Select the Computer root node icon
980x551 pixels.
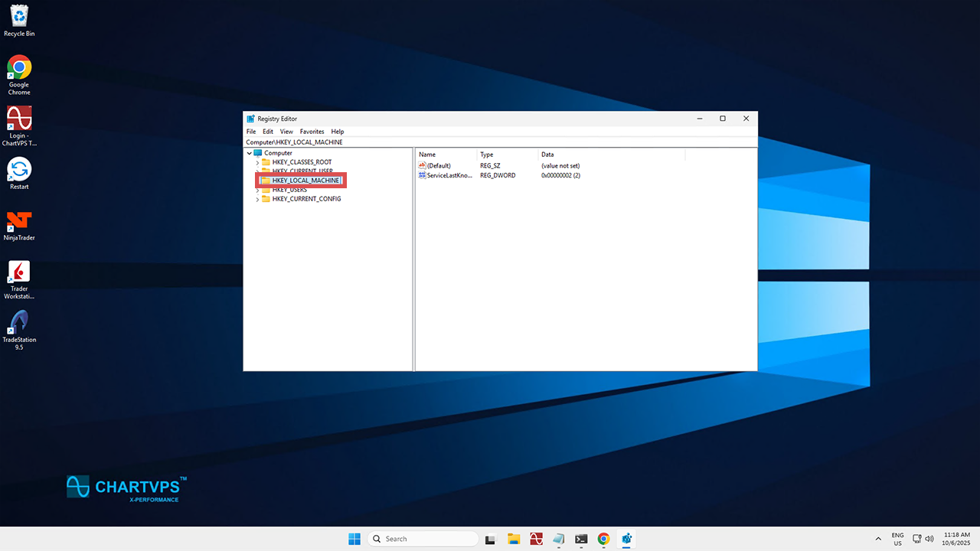(x=258, y=153)
